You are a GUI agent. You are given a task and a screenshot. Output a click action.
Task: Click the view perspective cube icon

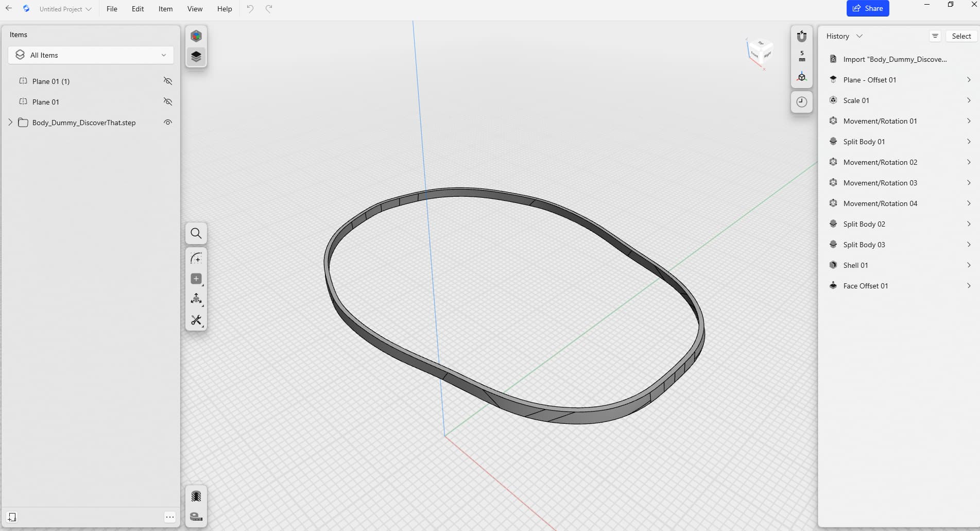(802, 77)
